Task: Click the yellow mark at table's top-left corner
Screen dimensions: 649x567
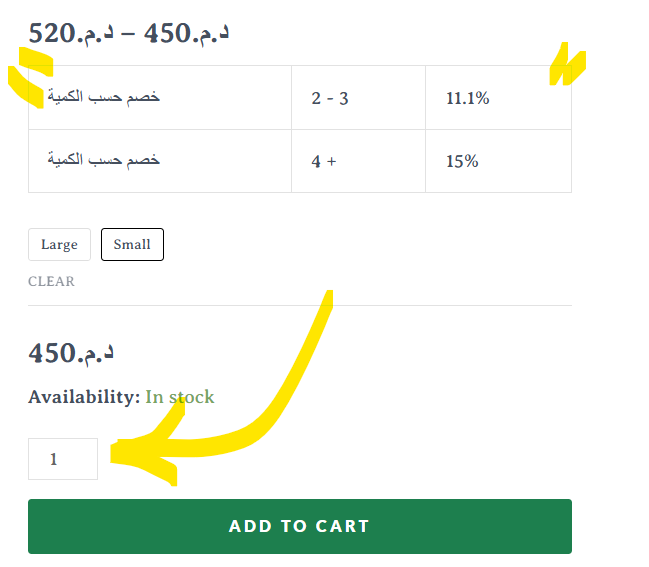Action: (30, 77)
